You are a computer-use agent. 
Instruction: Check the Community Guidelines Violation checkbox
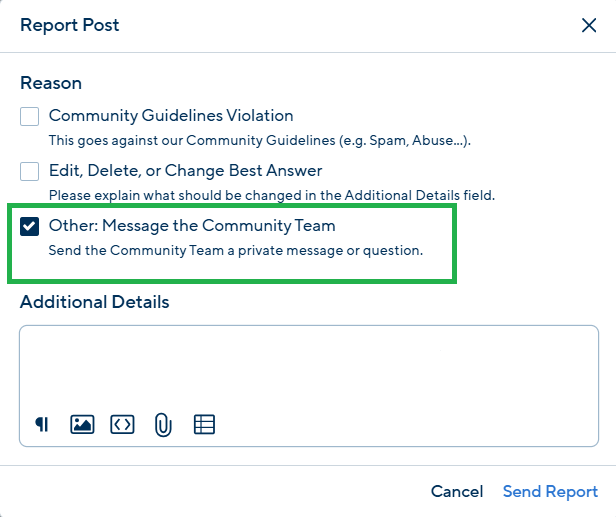tap(29, 116)
